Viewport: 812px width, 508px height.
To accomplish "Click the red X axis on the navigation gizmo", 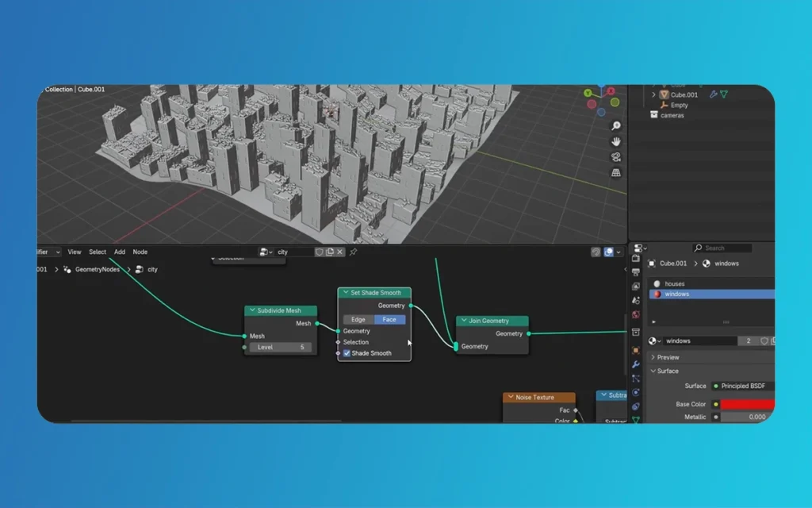I will [611, 90].
